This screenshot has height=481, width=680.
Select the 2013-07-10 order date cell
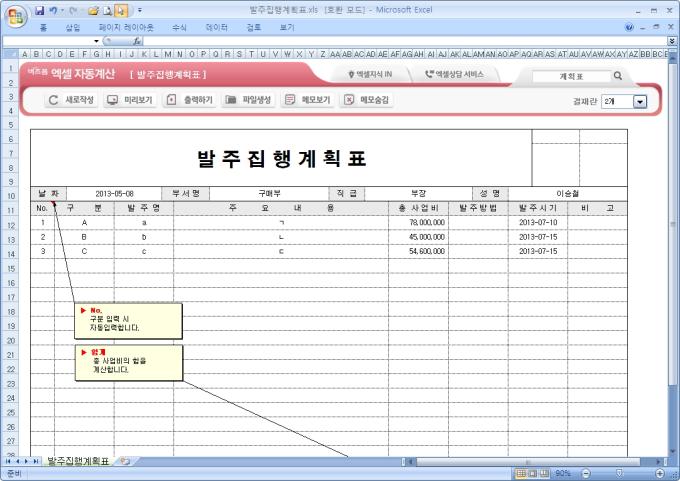(x=538, y=223)
